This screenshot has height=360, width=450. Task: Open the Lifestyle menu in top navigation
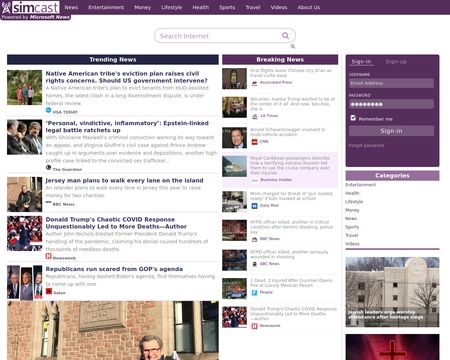pos(172,7)
